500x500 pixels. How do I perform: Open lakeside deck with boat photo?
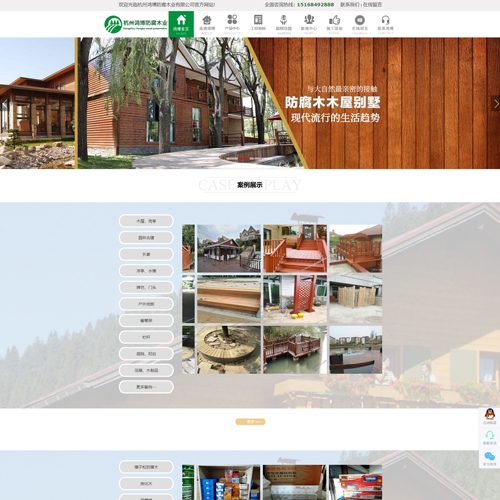click(x=356, y=350)
